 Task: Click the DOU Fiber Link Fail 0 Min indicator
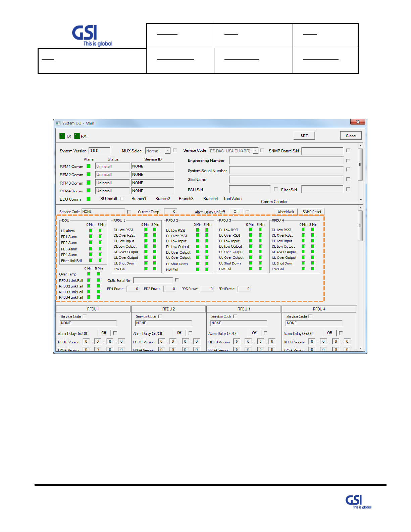coord(91,260)
